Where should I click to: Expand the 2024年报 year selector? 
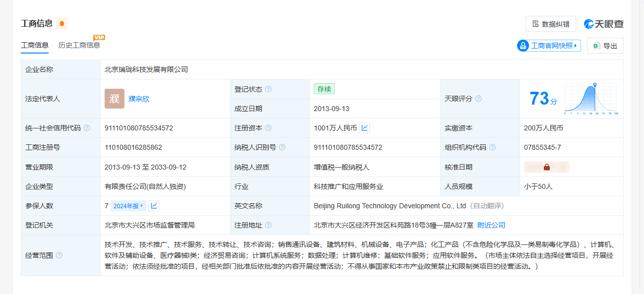[x=128, y=206]
